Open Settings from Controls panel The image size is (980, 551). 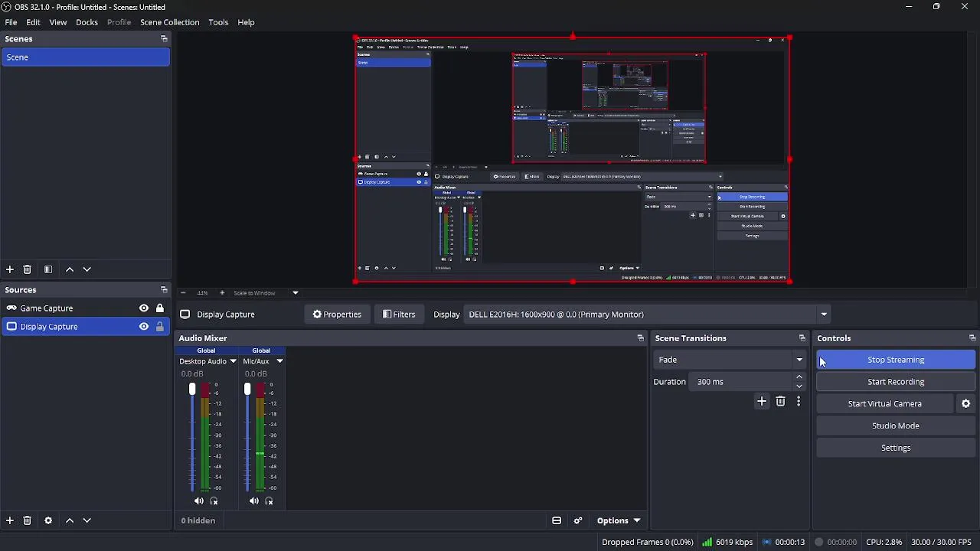pos(896,448)
